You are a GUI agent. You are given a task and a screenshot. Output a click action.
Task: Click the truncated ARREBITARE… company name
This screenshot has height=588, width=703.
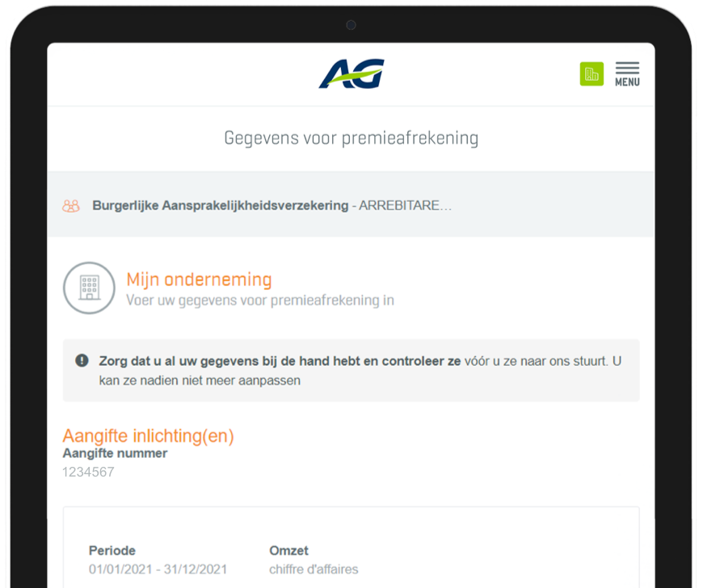(x=406, y=206)
